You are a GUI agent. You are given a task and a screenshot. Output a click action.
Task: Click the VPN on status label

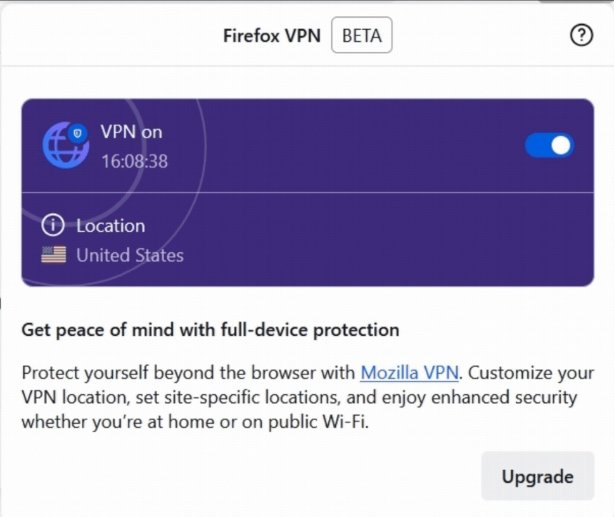click(131, 132)
